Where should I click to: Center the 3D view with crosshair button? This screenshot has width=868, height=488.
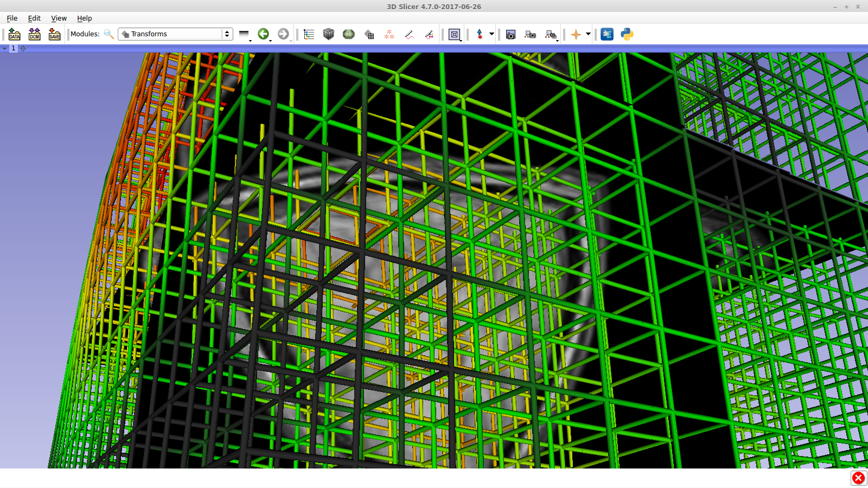(23, 48)
